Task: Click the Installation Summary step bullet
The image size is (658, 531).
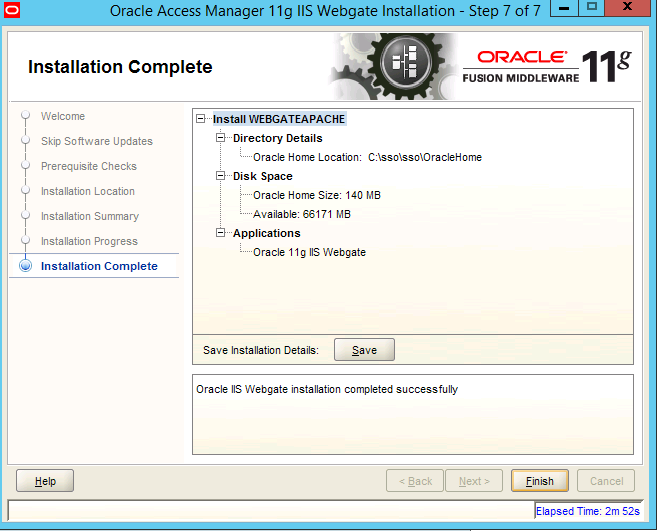Action: pos(26,215)
